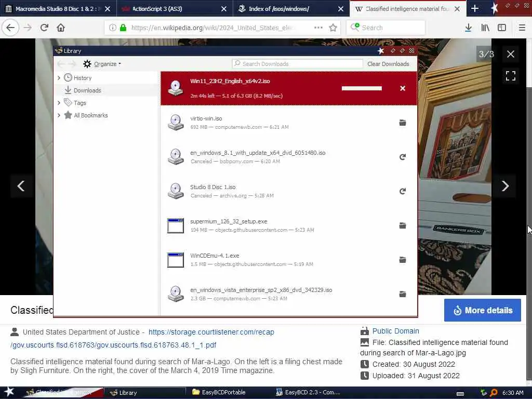The width and height of the screenshot is (532, 399).
Task: Switch to ActionScript 3 (AS3) tab
Action: pos(170,8)
